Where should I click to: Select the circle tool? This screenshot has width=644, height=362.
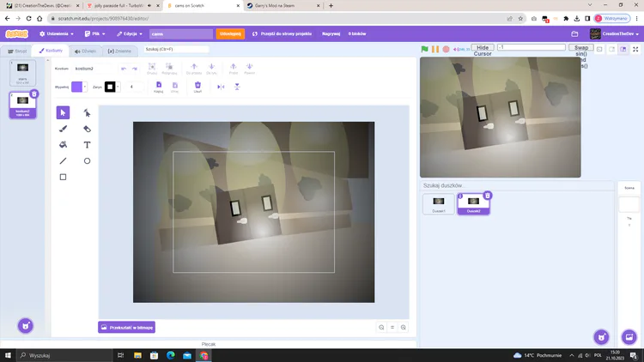click(87, 161)
